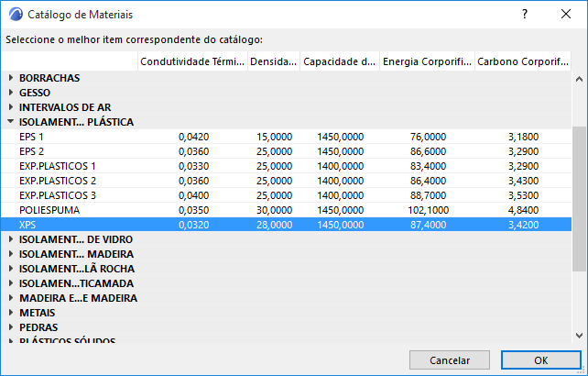Click EPS 1 density value 15,0000
The height and width of the screenshot is (376, 588).
pos(275,137)
